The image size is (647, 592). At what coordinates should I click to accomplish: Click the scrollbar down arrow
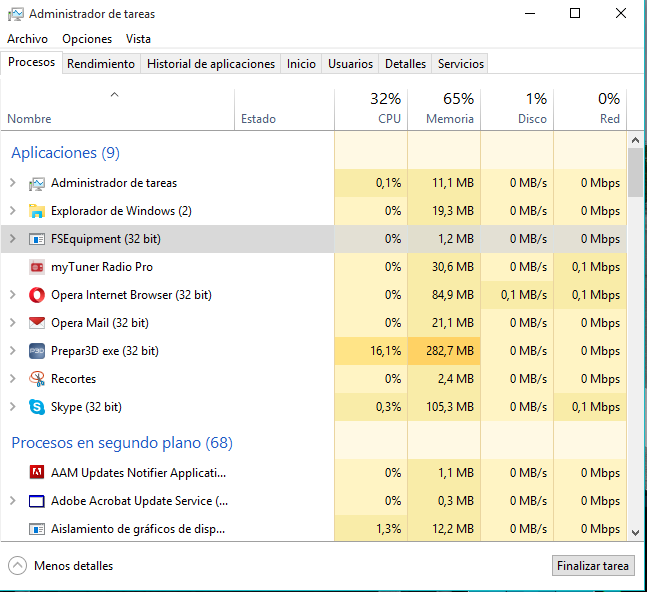coord(636,533)
